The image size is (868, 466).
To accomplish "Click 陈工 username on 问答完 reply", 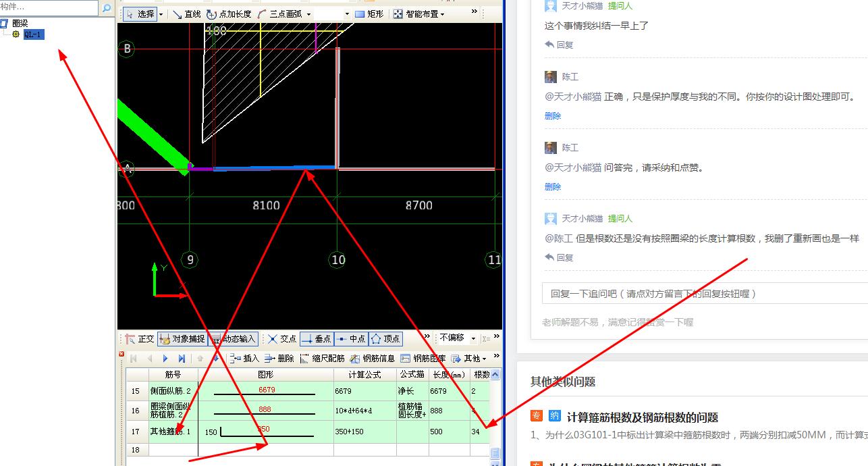I will (x=570, y=147).
